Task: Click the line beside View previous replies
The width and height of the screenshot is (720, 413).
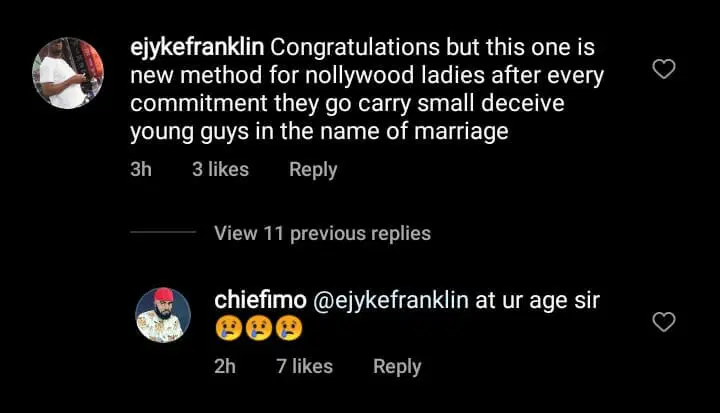Action: coord(163,233)
